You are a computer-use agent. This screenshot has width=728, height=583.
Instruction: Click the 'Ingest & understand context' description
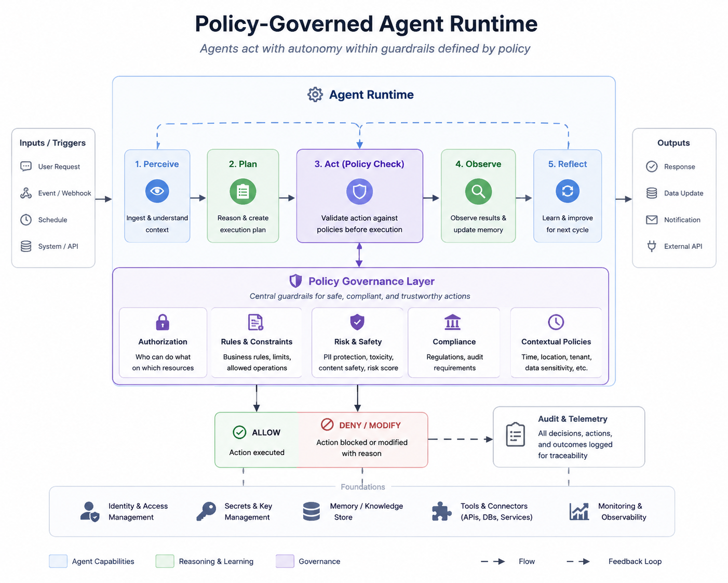tap(157, 224)
